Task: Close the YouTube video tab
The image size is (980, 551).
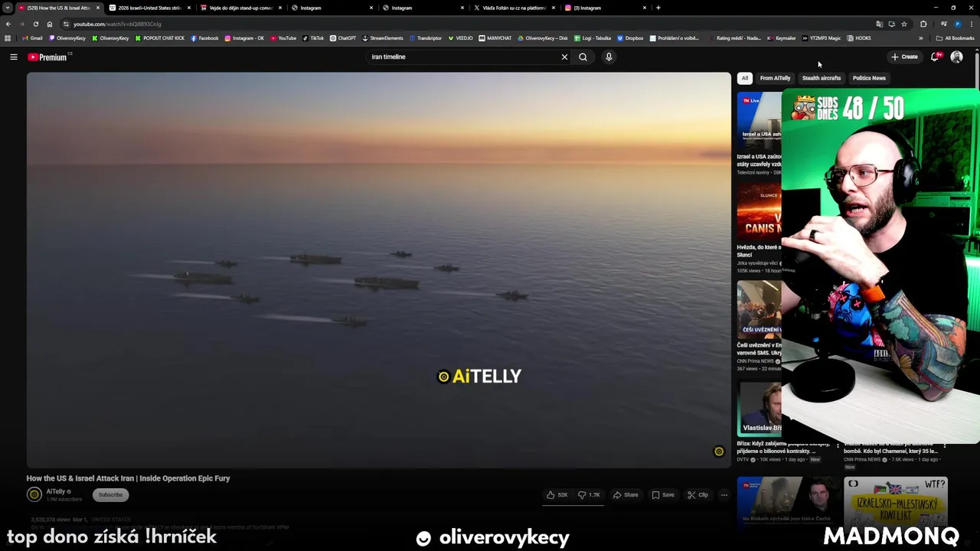Action: [97, 8]
